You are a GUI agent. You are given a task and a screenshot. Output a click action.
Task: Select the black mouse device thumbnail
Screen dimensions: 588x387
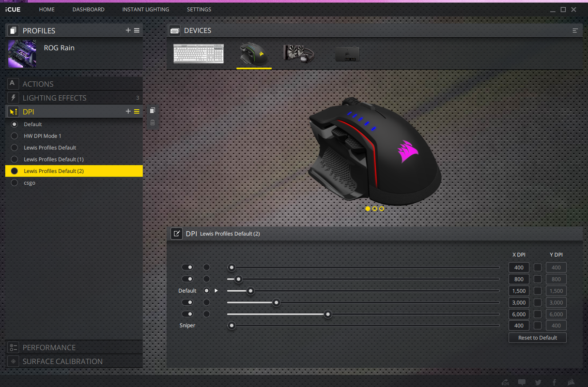[x=254, y=54]
